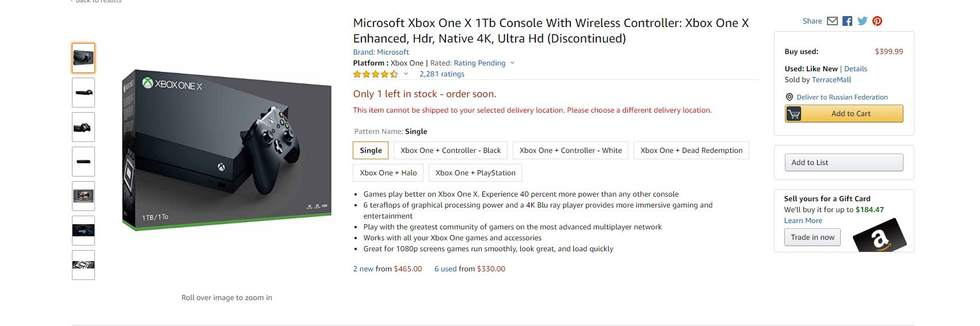
Task: Choose Xbox One + Halo option
Action: tap(388, 173)
